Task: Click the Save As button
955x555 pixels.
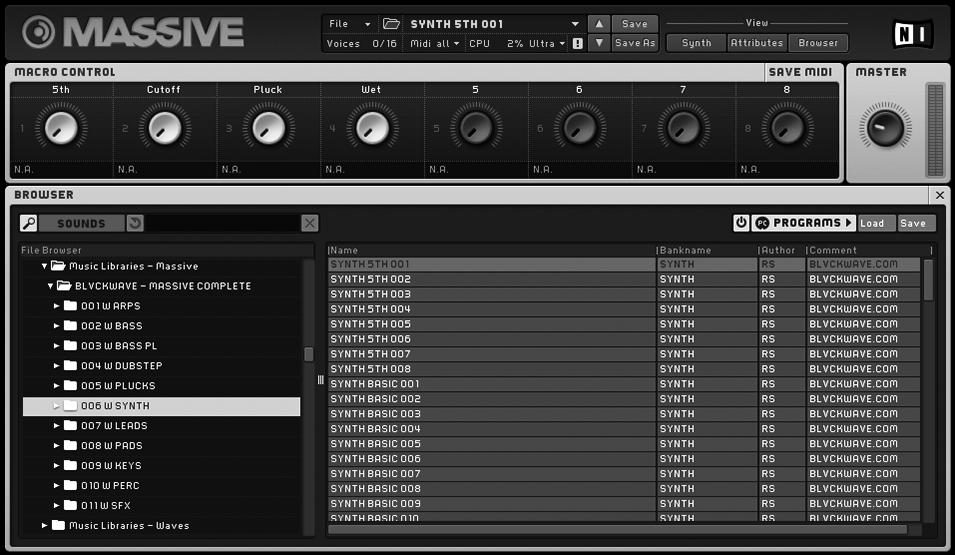Action: pyautogui.click(x=634, y=43)
